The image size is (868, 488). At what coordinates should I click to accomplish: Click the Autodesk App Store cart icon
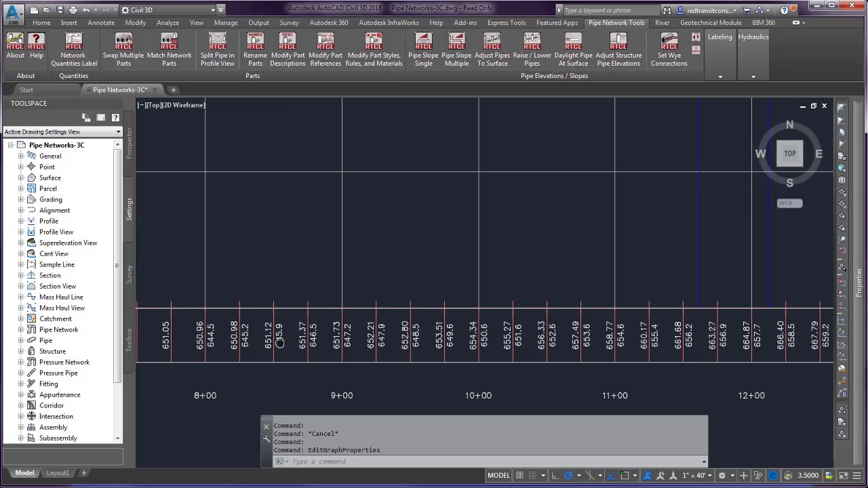coord(747,10)
